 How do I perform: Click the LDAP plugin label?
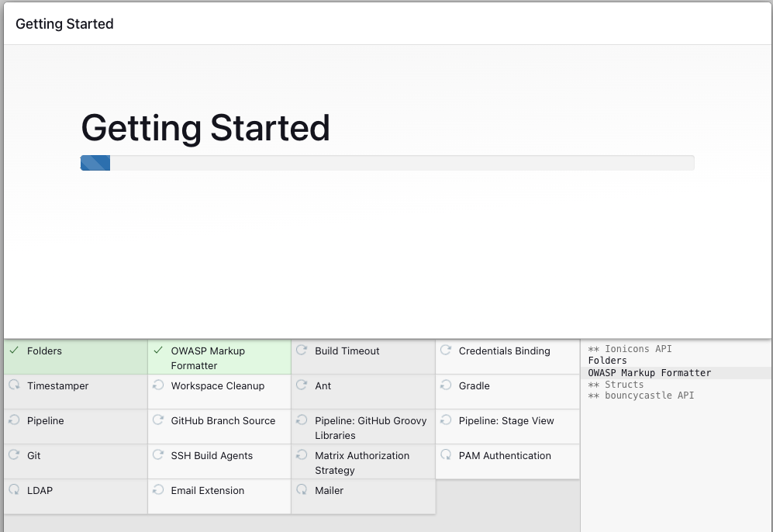point(40,491)
